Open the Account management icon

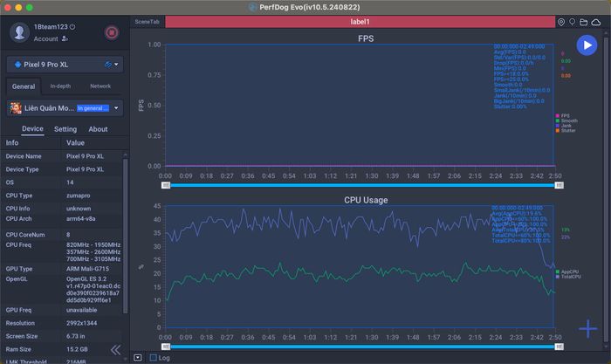coord(65,38)
